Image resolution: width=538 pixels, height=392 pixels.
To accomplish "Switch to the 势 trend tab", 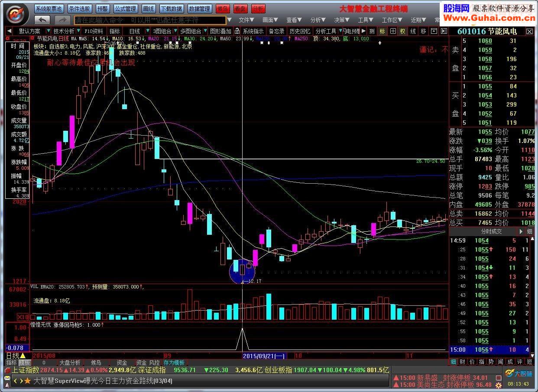I will tap(491, 362).
